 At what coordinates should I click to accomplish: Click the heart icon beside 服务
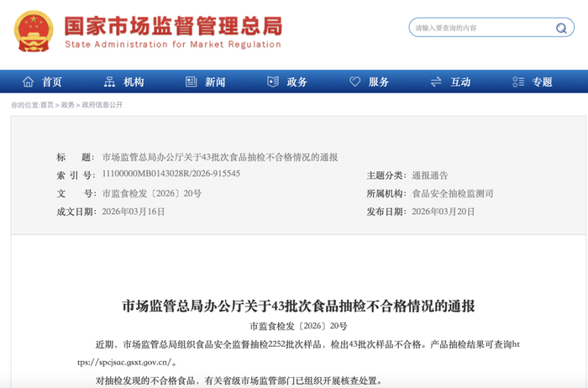354,81
